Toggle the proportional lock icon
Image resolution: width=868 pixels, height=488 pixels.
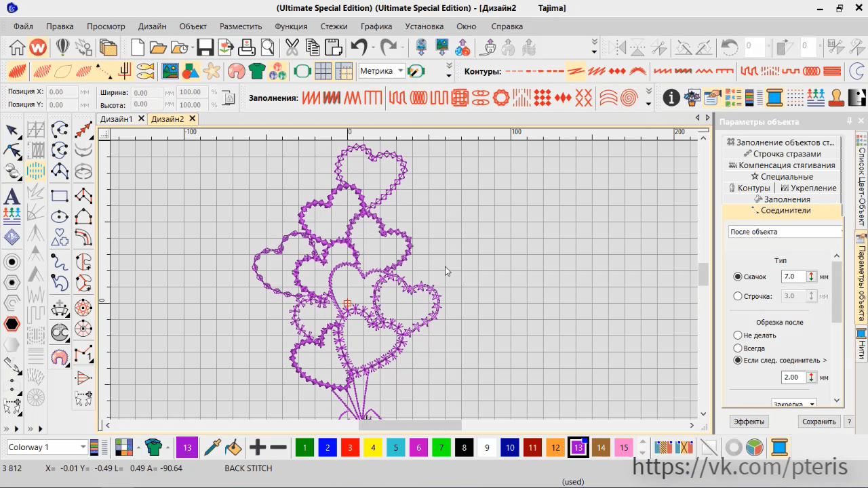coord(229,98)
